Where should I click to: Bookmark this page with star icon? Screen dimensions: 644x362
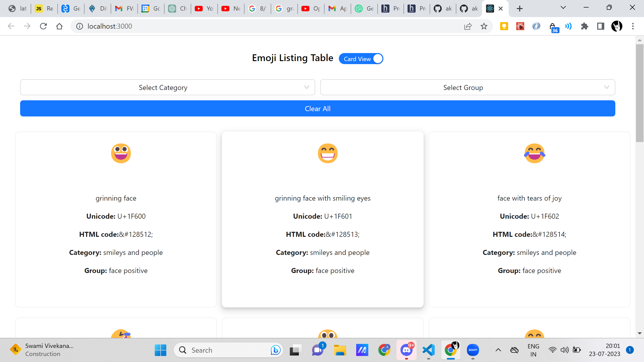click(x=484, y=26)
